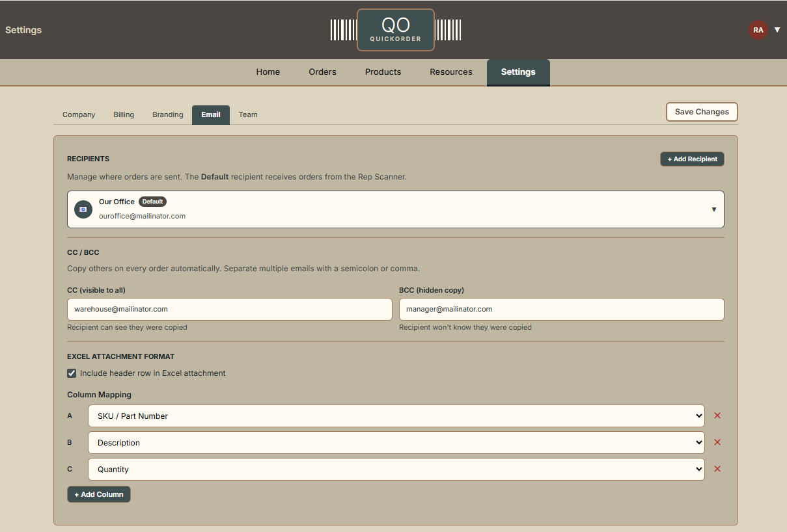
Task: Open the Team settings tab
Action: click(x=248, y=114)
